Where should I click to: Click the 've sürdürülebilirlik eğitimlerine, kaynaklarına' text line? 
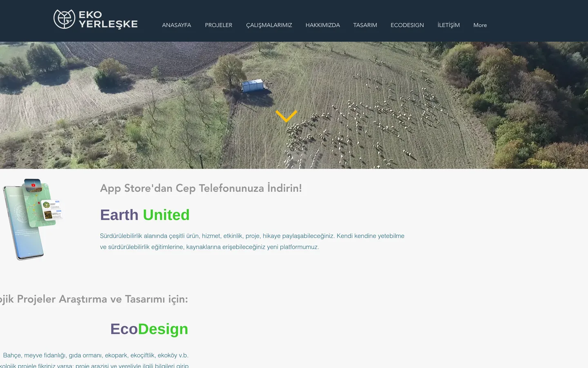pos(209,247)
